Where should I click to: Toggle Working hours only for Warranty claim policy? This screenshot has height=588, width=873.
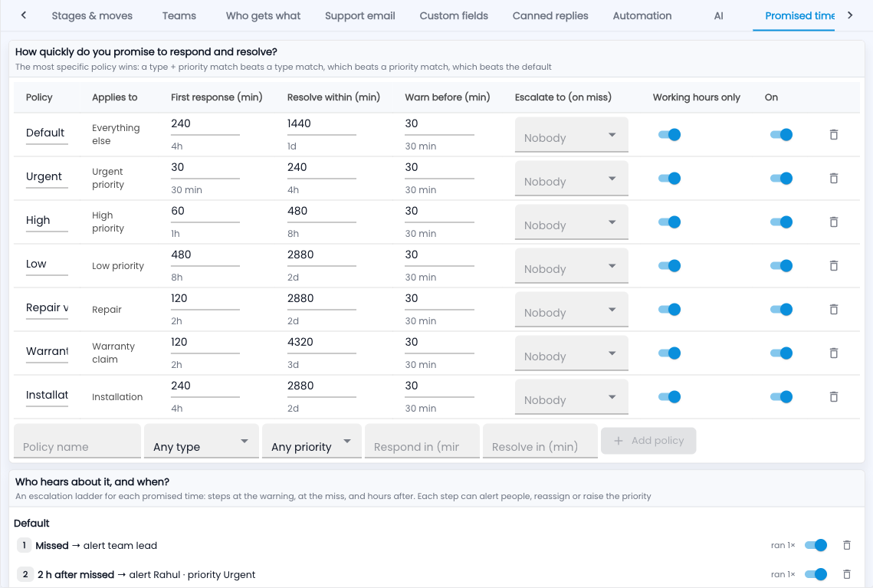(x=669, y=353)
